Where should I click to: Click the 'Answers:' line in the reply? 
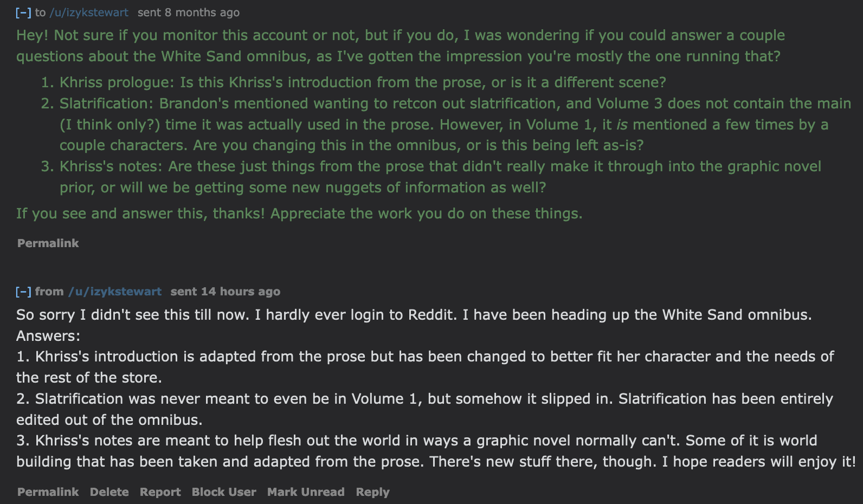tap(48, 336)
